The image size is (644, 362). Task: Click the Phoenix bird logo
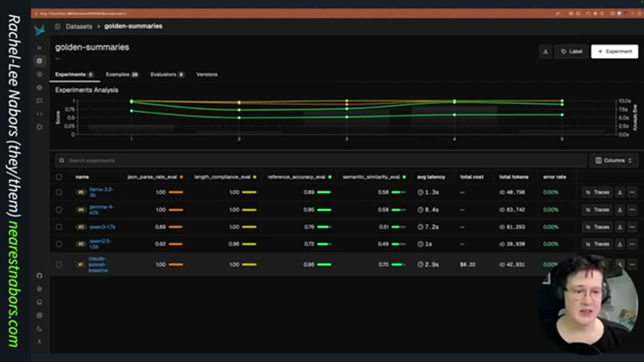[40, 30]
